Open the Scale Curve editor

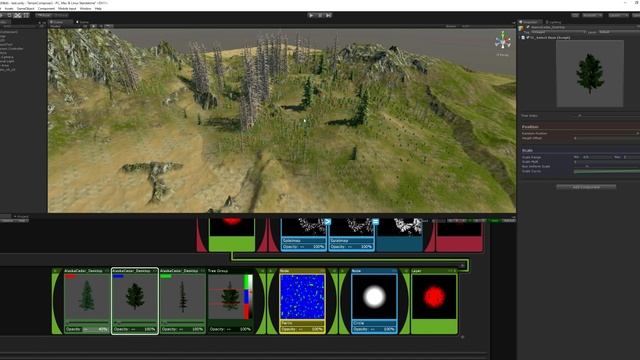click(x=607, y=171)
